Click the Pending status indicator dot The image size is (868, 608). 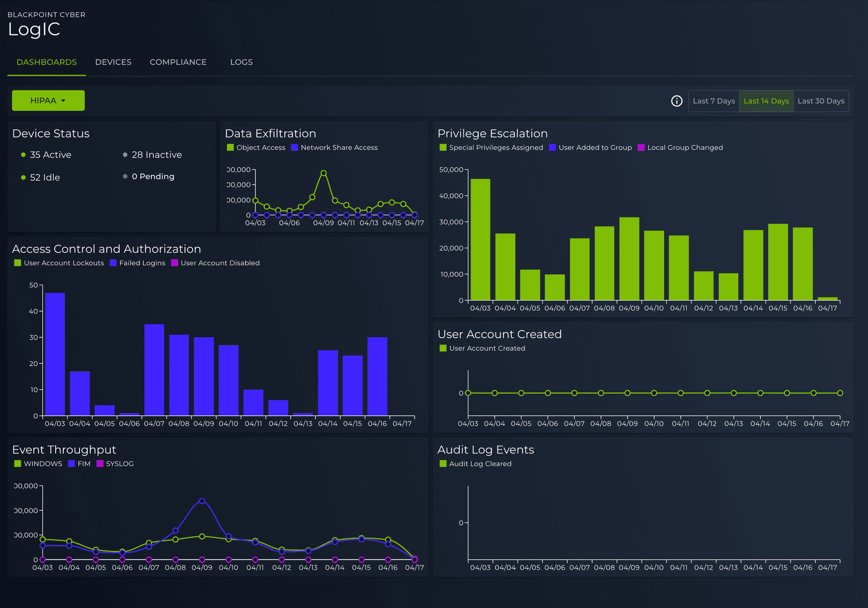pos(125,176)
